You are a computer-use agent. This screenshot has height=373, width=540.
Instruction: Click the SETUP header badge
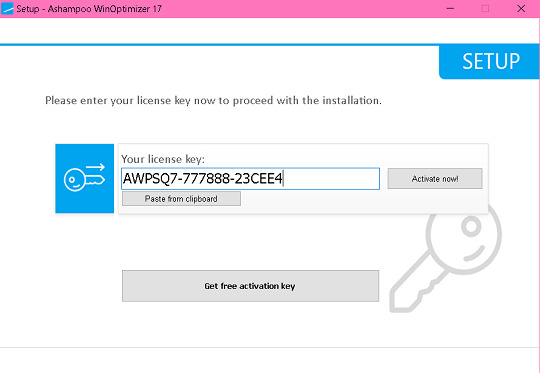(489, 62)
